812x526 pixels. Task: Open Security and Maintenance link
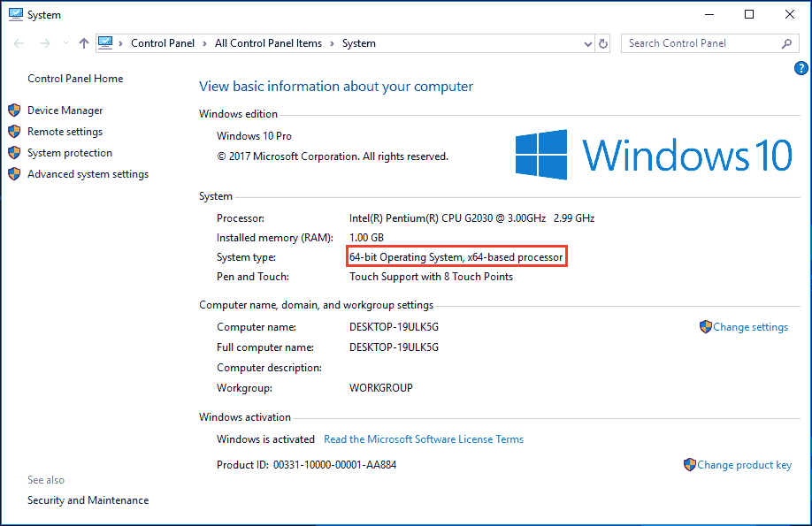pyautogui.click(x=88, y=500)
